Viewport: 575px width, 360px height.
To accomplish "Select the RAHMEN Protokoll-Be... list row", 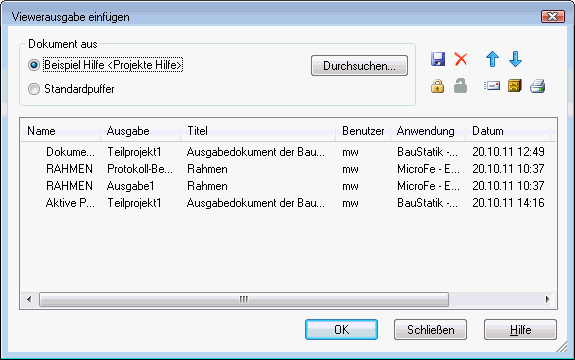I will pyautogui.click(x=289, y=169).
